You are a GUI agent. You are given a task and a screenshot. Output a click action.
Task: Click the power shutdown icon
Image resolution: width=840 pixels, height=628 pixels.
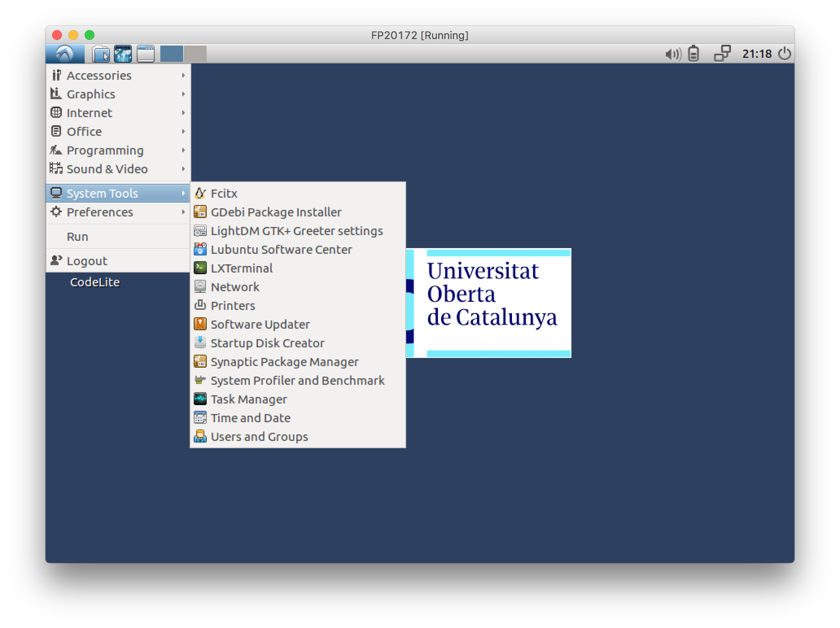click(x=785, y=54)
